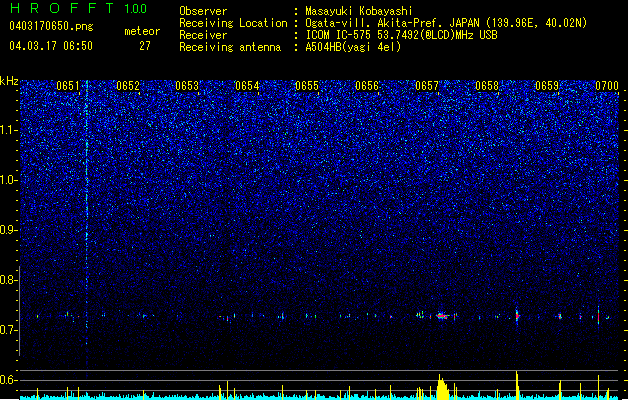Click the 0651 time marker

(68, 86)
